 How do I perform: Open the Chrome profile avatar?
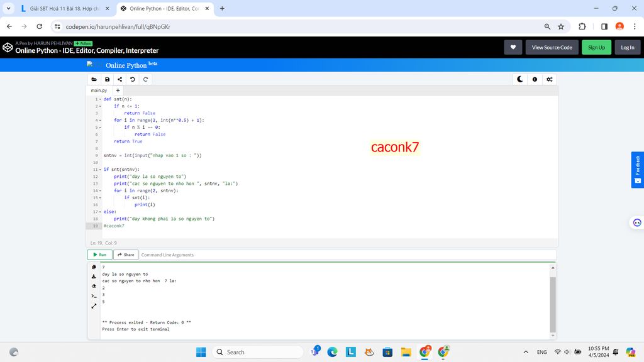619,26
